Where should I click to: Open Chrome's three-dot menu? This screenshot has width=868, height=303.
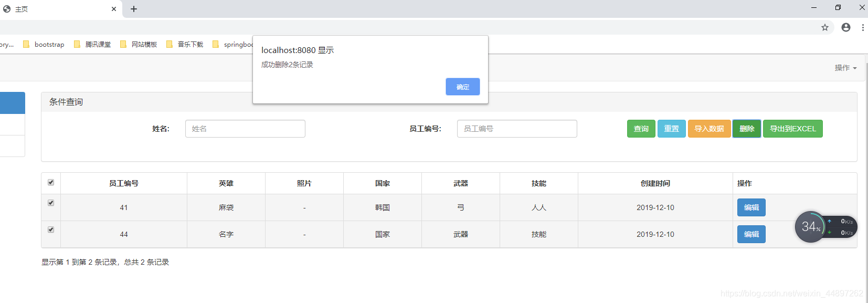pos(863,27)
